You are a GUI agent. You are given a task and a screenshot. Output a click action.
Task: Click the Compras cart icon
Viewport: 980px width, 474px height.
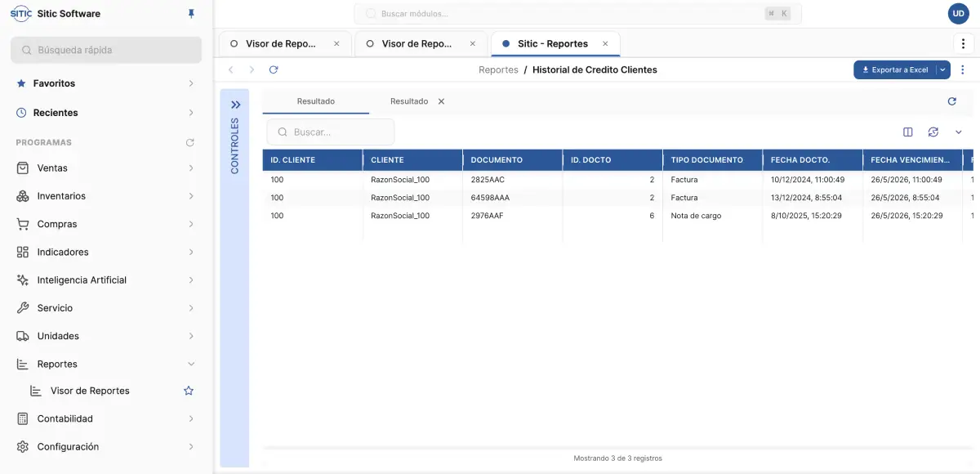click(23, 224)
